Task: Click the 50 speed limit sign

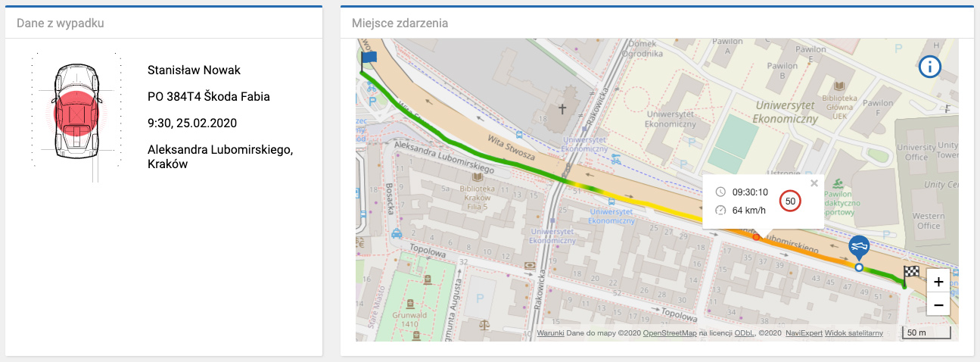Action: tap(791, 201)
